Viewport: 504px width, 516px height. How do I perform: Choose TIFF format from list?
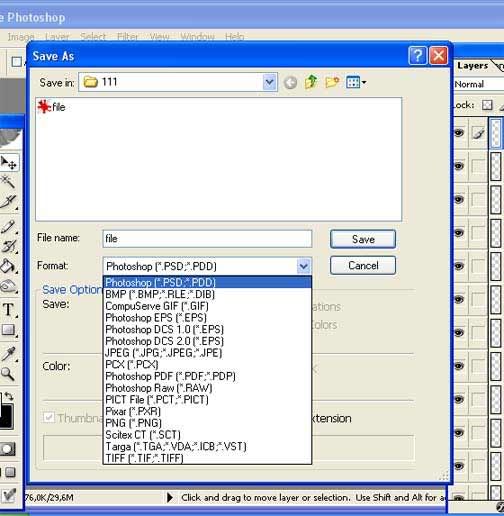pyautogui.click(x=207, y=458)
